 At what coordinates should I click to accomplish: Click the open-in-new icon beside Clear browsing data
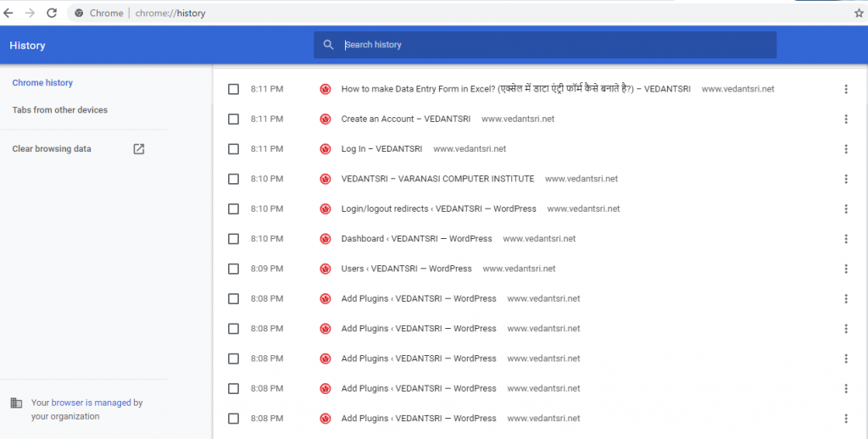pos(138,149)
